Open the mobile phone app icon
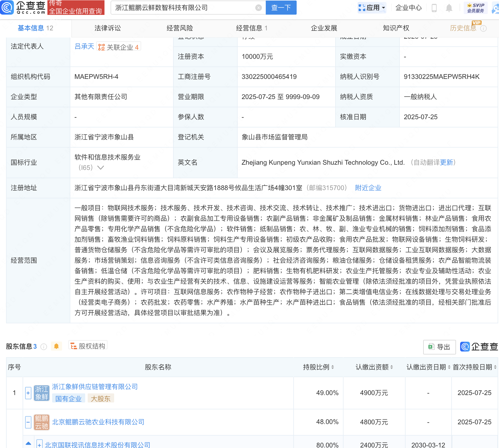The height and width of the screenshot is (448, 499). click(434, 8)
